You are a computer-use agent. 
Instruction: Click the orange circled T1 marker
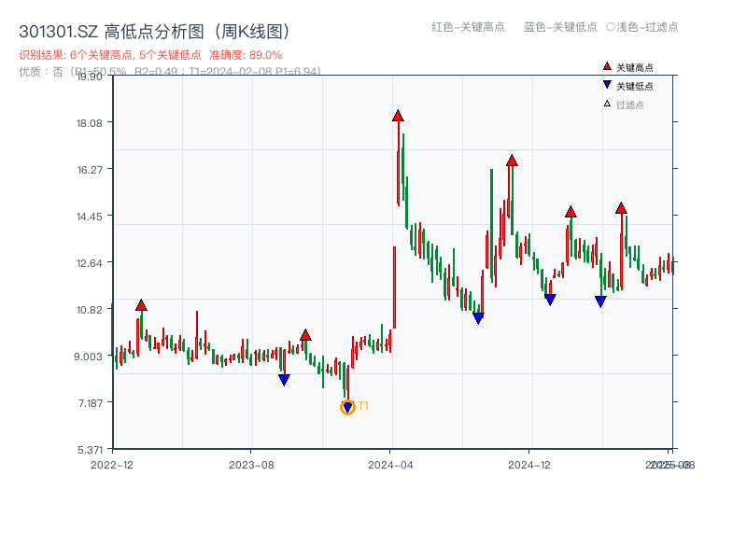coord(345,406)
